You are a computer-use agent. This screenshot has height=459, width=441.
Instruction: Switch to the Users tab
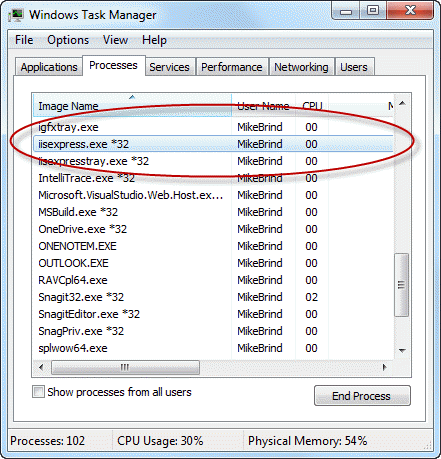pyautogui.click(x=354, y=67)
